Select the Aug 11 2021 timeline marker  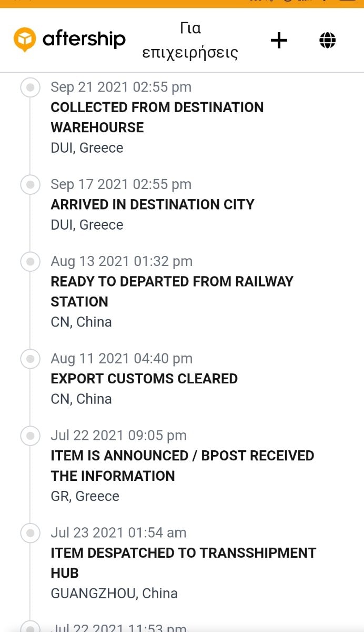click(31, 359)
